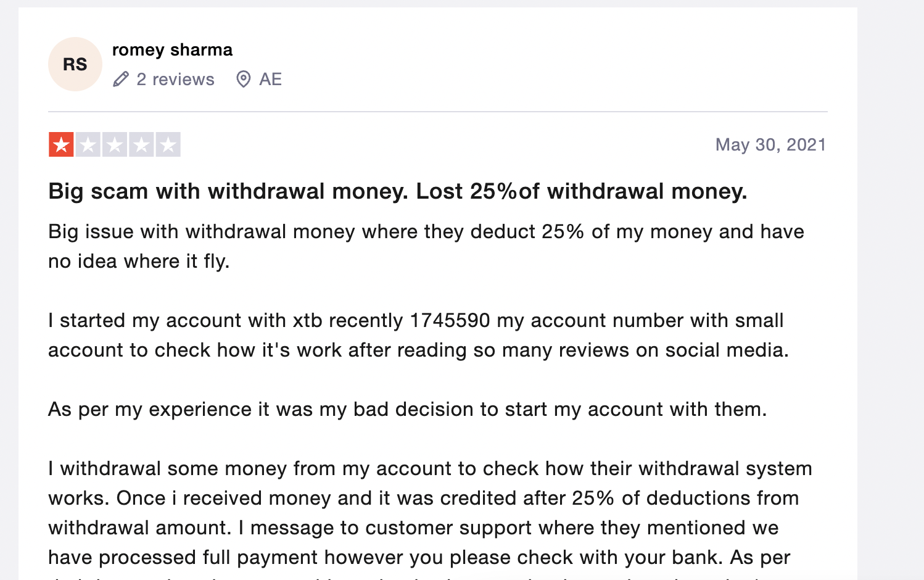
Task: Click the fifth grey rating star
Action: pos(168,145)
